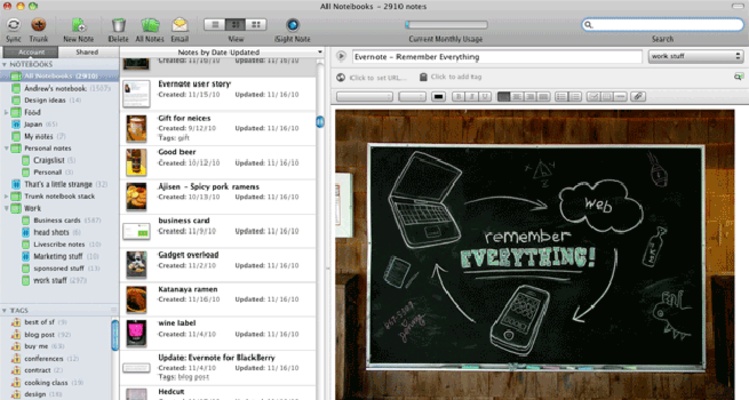Image resolution: width=749 pixels, height=400 pixels.
Task: Click the Delete trash icon
Action: (118, 25)
